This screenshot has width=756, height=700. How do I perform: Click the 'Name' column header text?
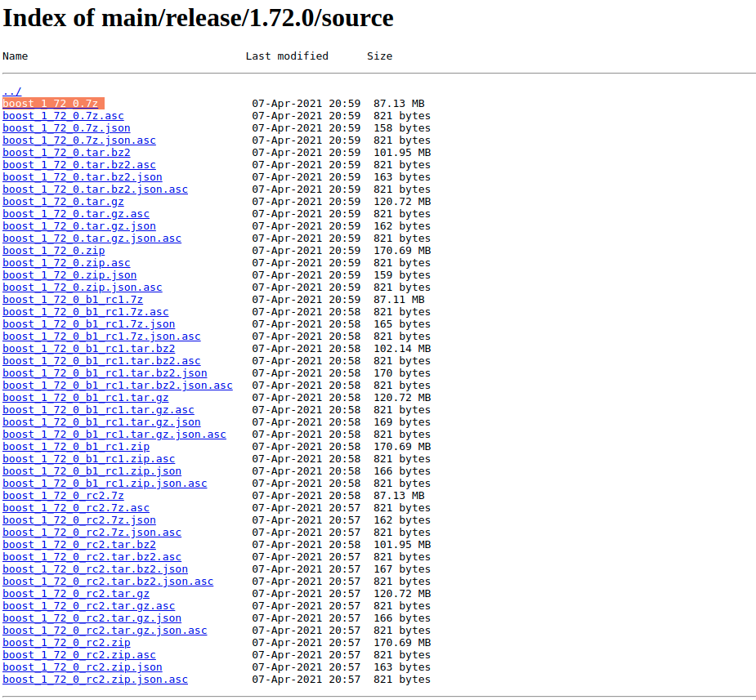15,56
